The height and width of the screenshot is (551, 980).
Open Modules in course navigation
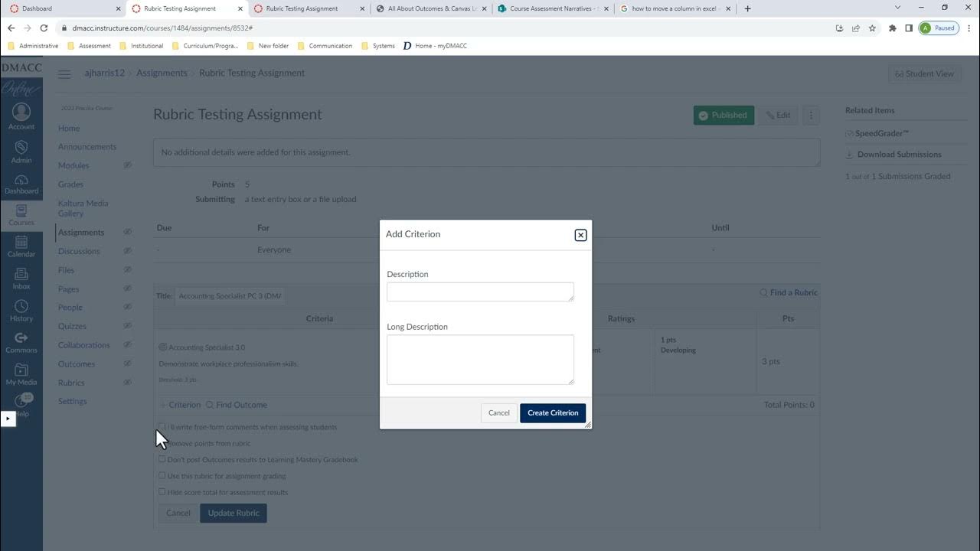point(73,166)
